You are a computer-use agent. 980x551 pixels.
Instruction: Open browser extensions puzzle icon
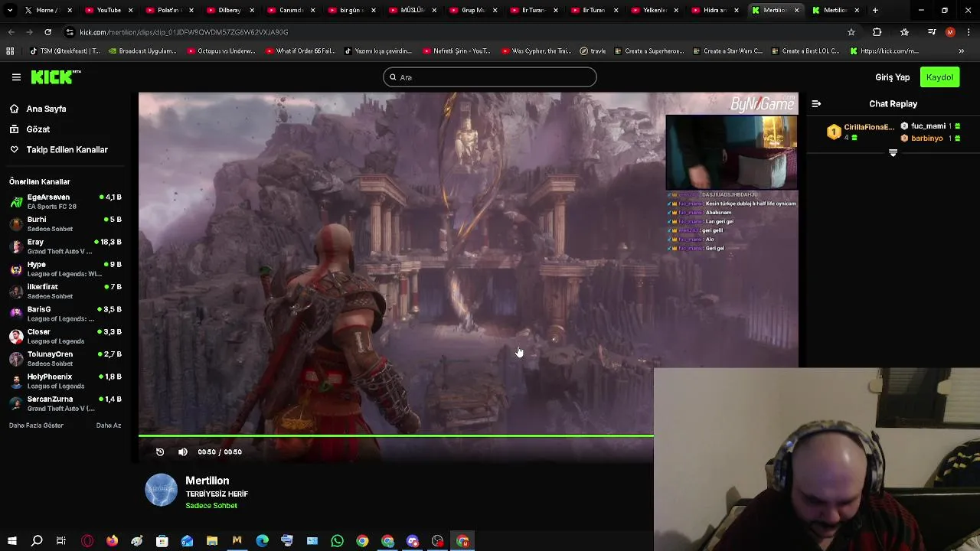(x=877, y=32)
